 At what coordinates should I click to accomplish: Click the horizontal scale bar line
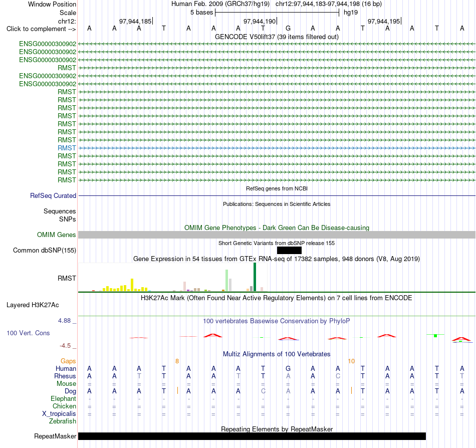277,13
